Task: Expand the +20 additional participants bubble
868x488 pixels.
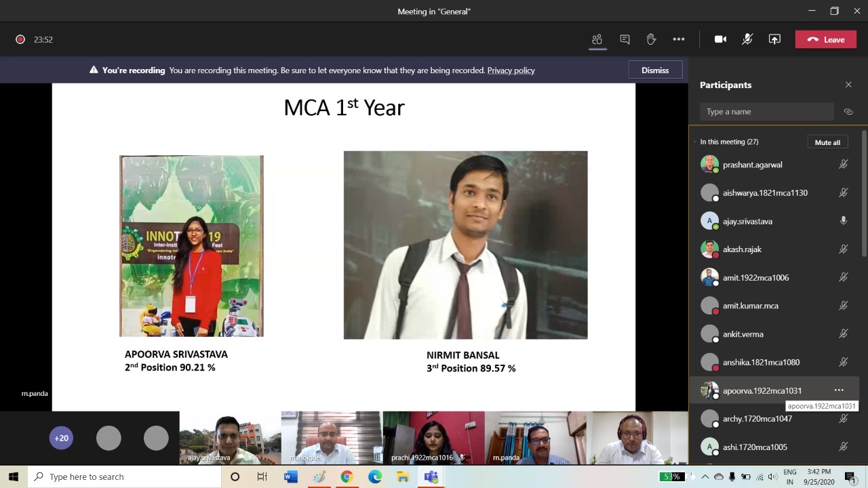Action: [x=61, y=438]
